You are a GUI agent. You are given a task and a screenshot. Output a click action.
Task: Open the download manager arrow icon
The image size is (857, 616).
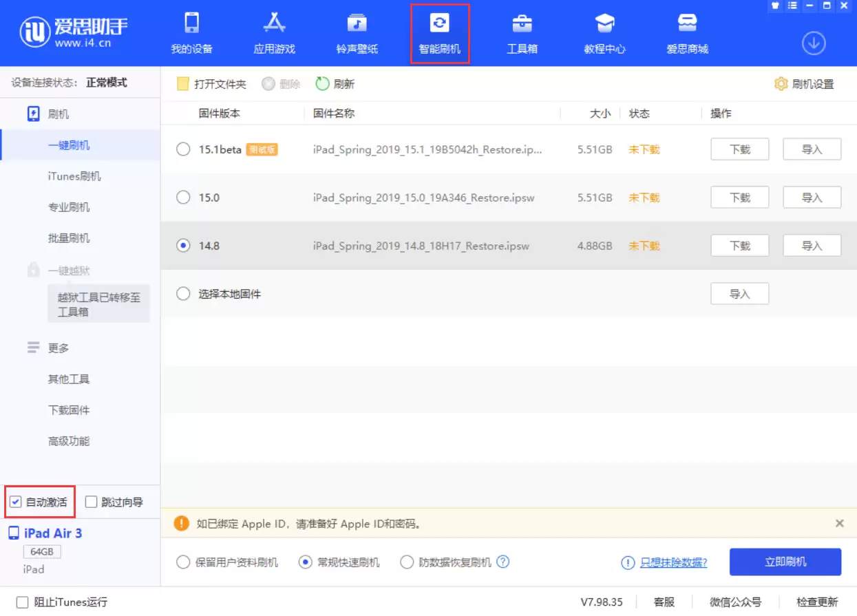814,43
